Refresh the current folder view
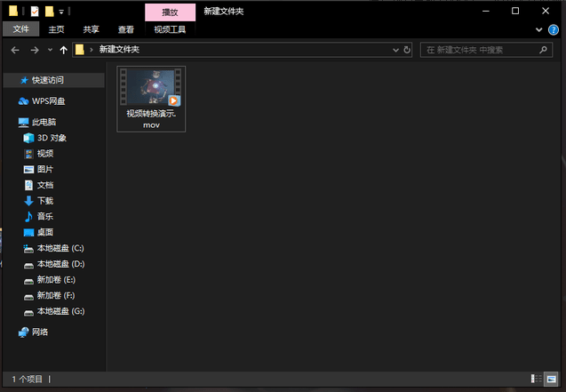Screen dimensions: 566x392 [x=407, y=50]
